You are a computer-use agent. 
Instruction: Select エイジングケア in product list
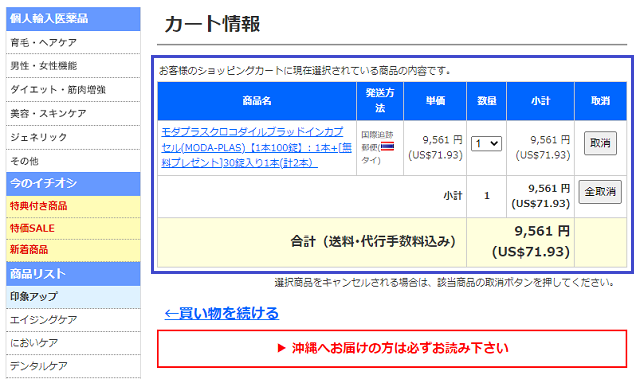click(73, 320)
